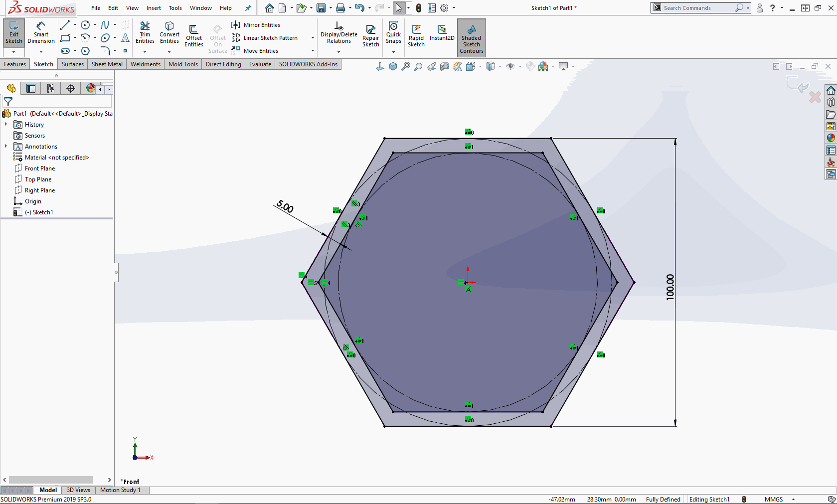Screen dimensions: 837x504
Task: Click the Search Commands input field
Action: [x=698, y=8]
